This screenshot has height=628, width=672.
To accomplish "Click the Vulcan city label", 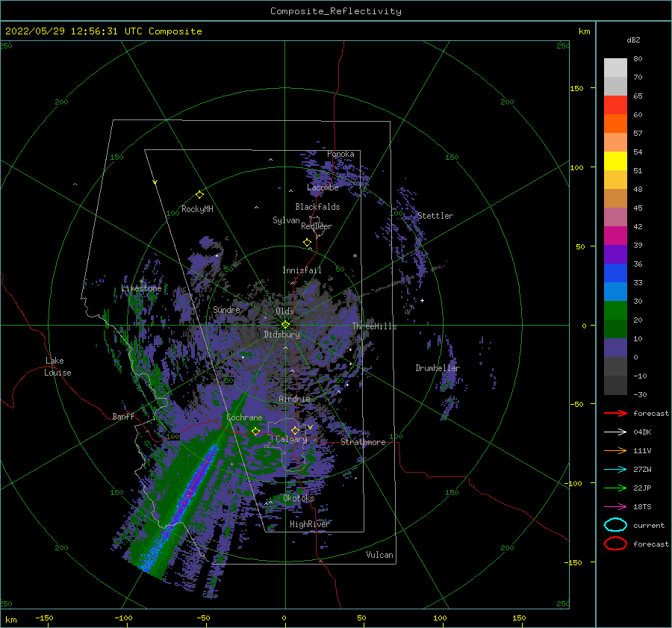I will [379, 555].
